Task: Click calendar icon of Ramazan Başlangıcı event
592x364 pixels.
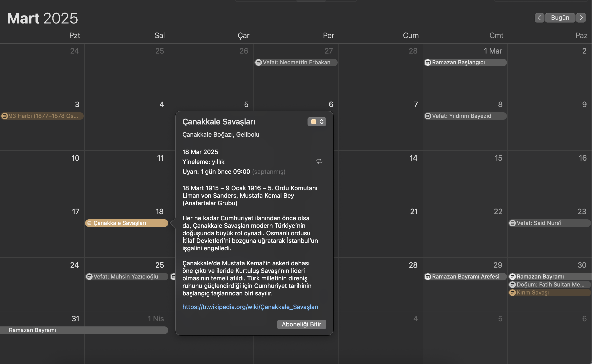Action: pyautogui.click(x=428, y=63)
